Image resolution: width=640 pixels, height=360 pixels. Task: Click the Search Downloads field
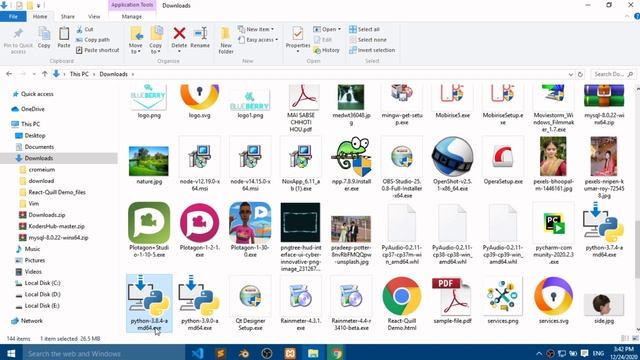point(613,74)
